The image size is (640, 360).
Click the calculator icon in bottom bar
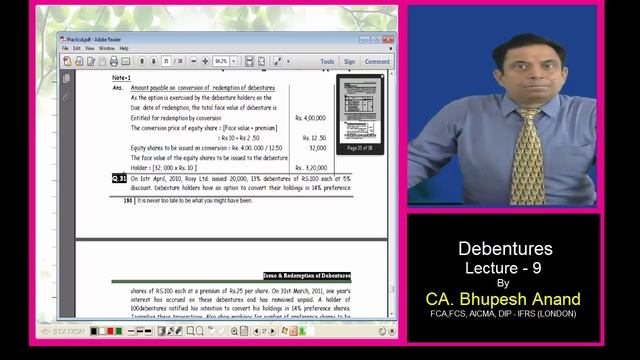tap(244, 331)
